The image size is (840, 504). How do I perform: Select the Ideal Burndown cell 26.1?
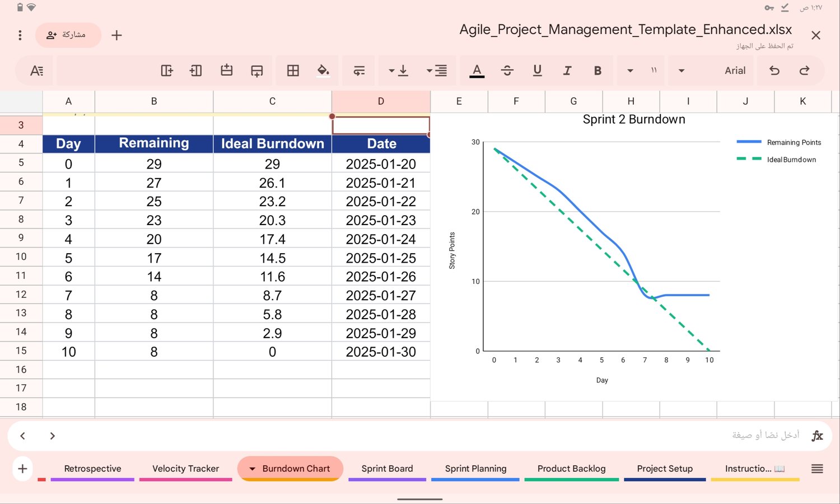tap(272, 183)
